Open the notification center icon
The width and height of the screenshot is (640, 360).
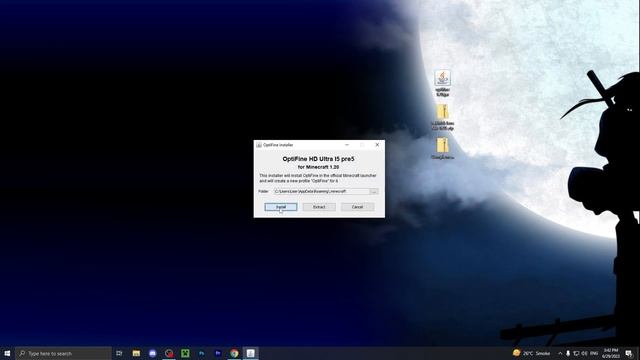(x=629, y=353)
